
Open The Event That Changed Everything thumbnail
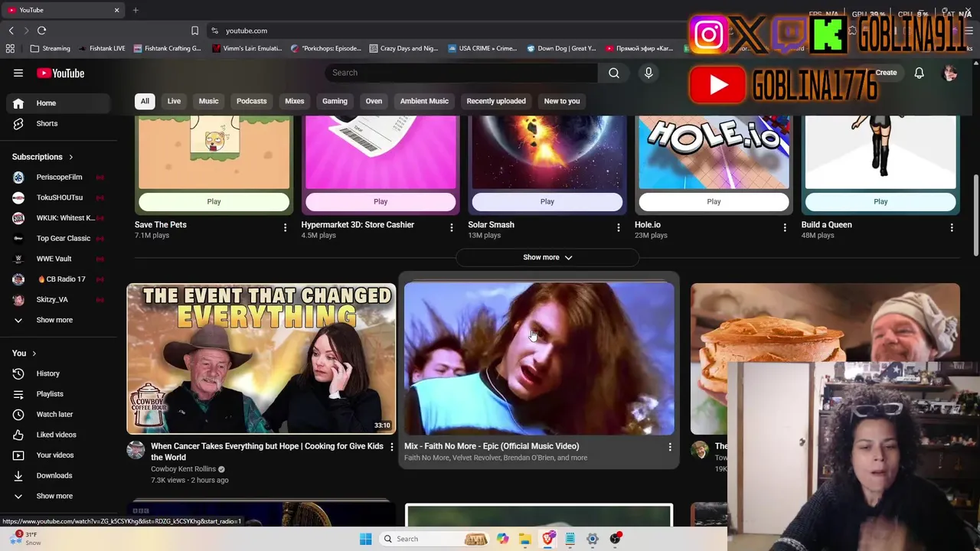[261, 358]
